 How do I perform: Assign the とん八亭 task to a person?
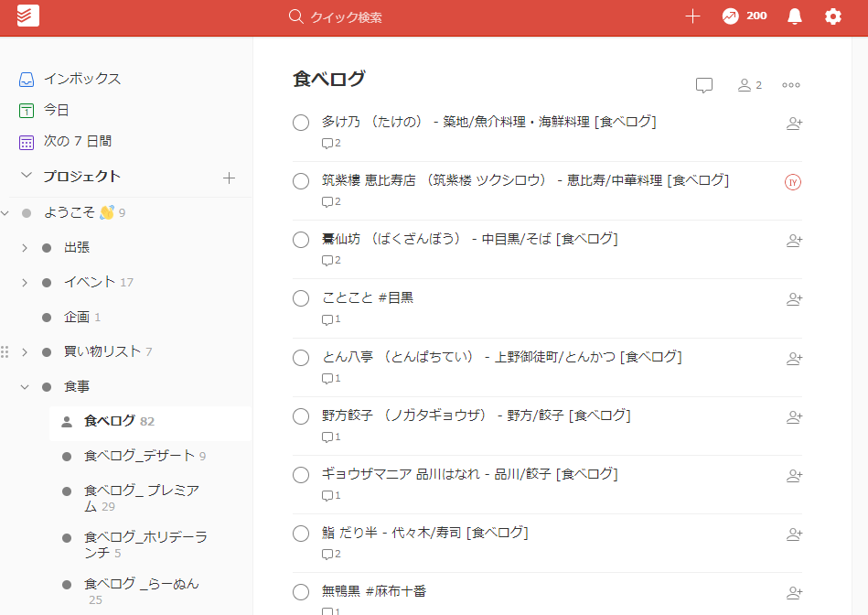794,359
